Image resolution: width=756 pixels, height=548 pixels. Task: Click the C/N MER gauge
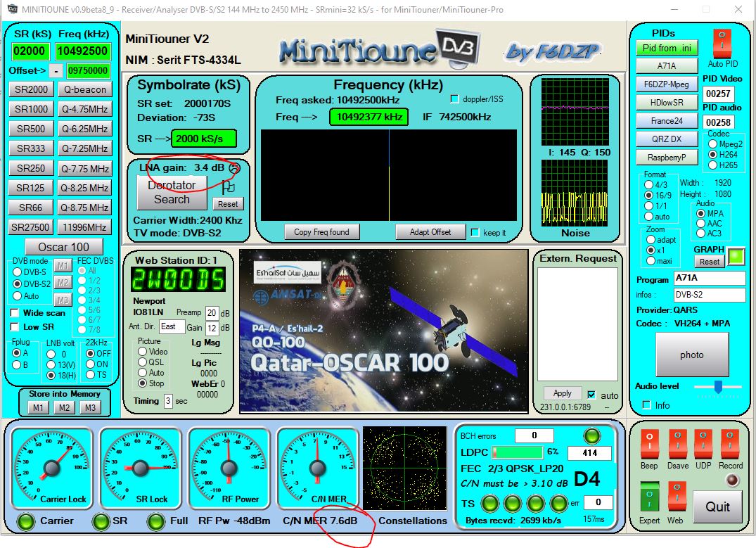click(x=318, y=468)
